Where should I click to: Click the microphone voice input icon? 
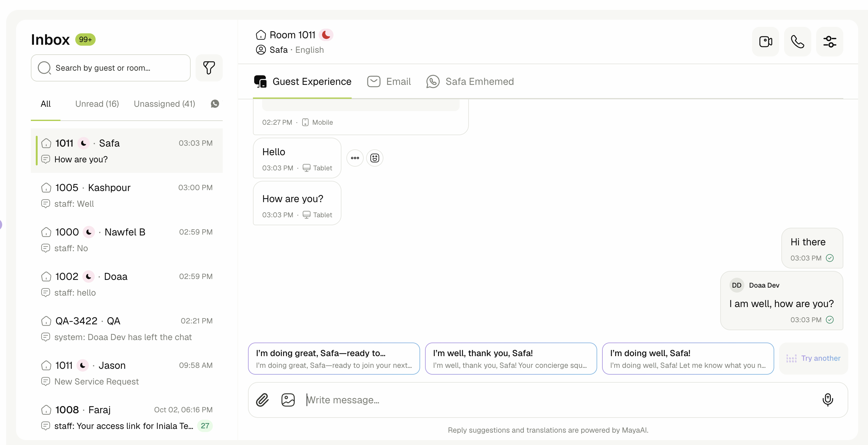point(828,400)
